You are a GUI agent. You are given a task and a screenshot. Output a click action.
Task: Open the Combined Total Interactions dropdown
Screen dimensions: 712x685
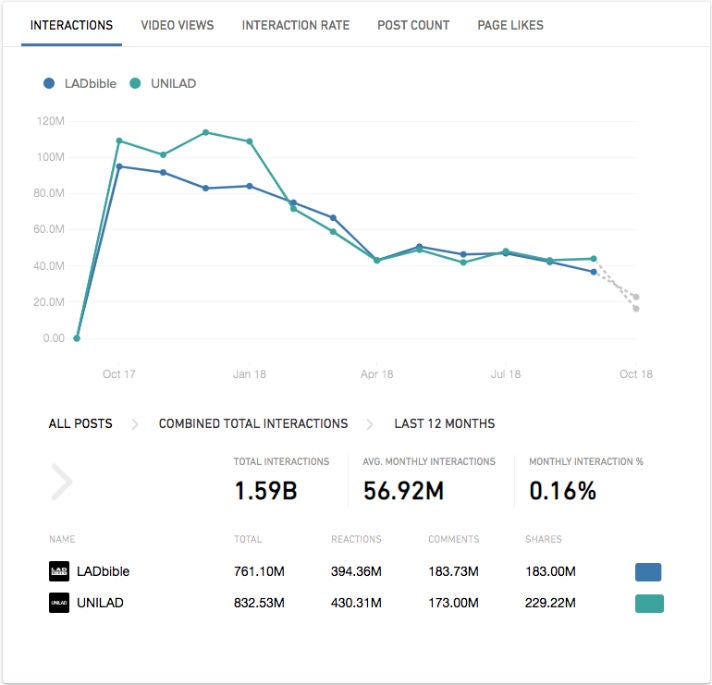coord(253,424)
